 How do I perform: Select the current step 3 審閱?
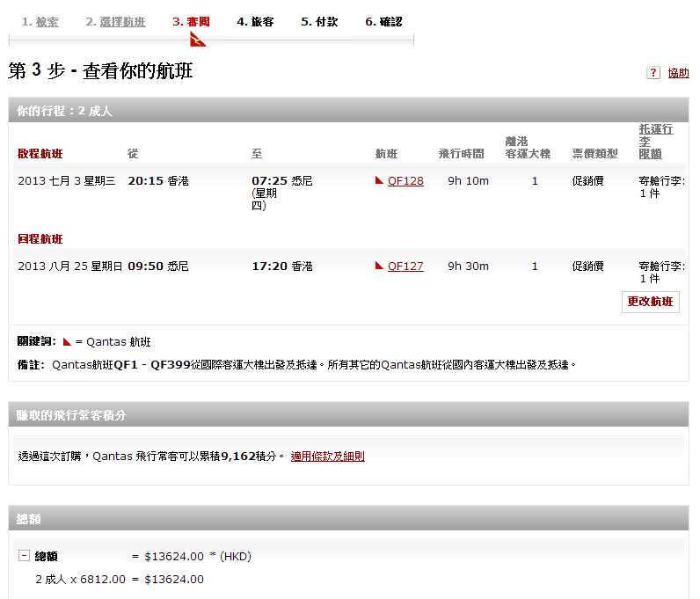(191, 22)
